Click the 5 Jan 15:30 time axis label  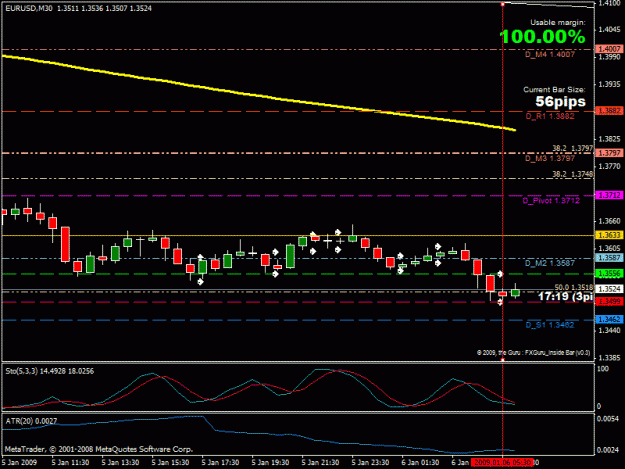point(170,463)
